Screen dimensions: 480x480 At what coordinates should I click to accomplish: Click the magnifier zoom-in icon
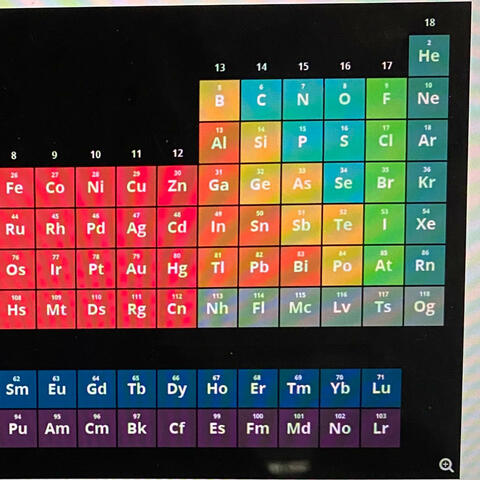pos(446,465)
